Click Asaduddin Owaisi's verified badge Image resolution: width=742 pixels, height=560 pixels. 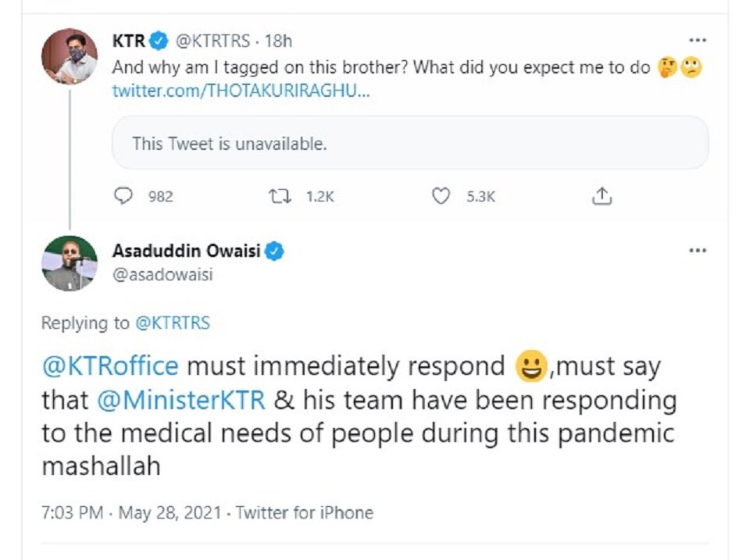(x=274, y=251)
